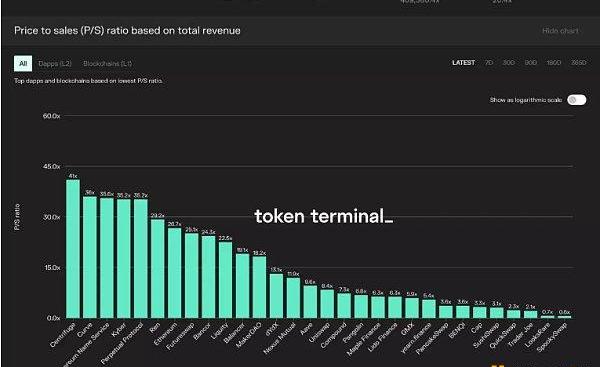Click the Curve bar in the chart
Screen dimensions: 600x367
pos(90,257)
